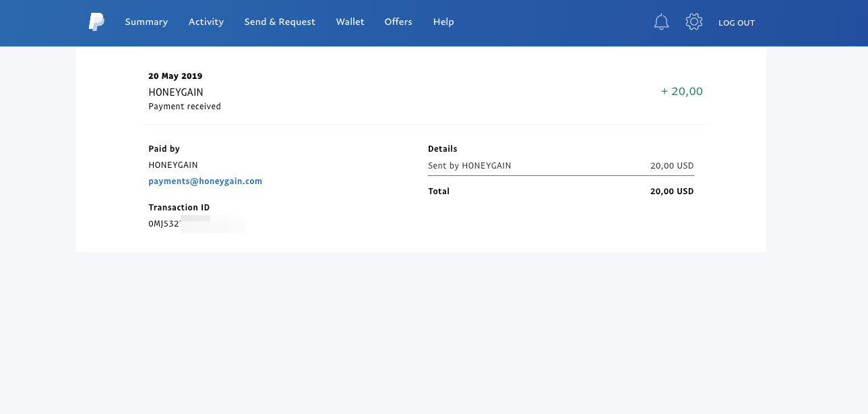Screen dimensions: 868x414
Task: Open the Wallet section
Action: tap(350, 22)
